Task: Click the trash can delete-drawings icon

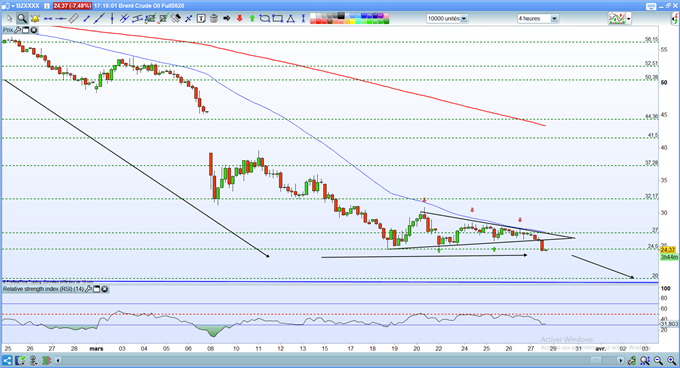Action: click(x=214, y=18)
